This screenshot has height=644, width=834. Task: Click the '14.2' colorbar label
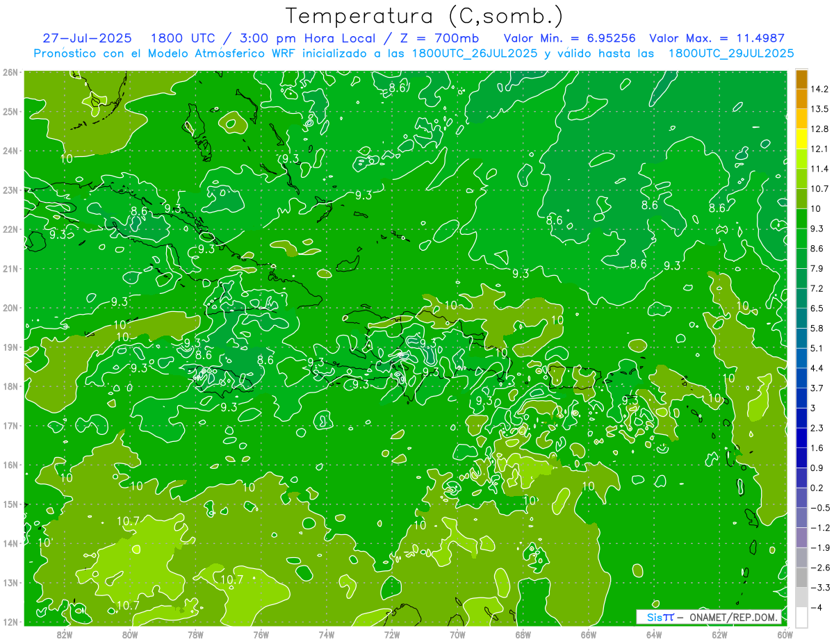819,89
